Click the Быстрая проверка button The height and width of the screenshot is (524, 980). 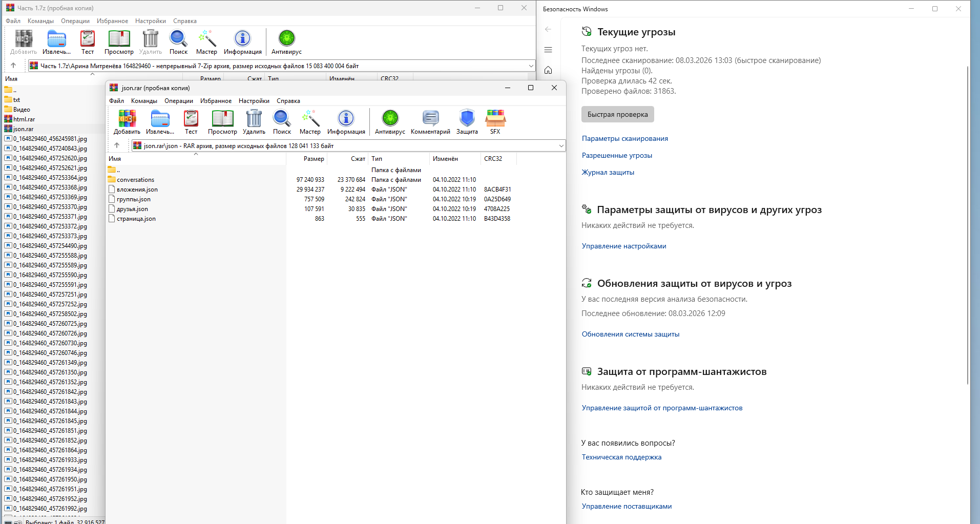pos(617,114)
